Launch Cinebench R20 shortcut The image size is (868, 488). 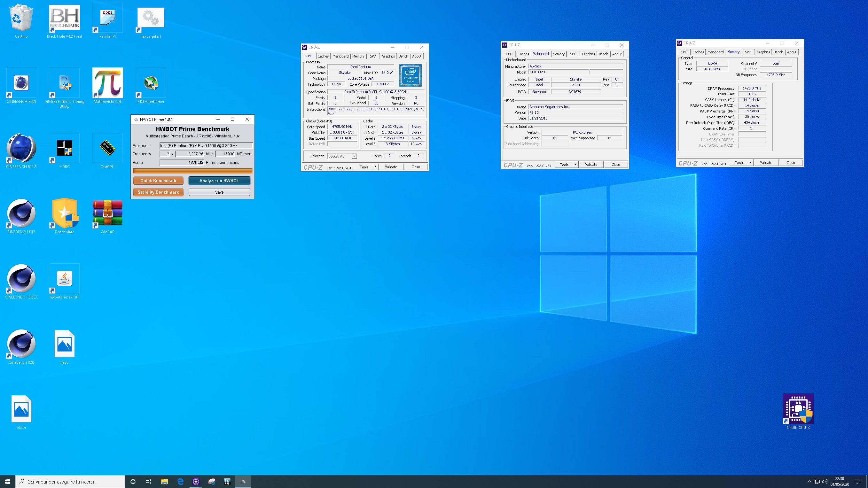click(21, 347)
